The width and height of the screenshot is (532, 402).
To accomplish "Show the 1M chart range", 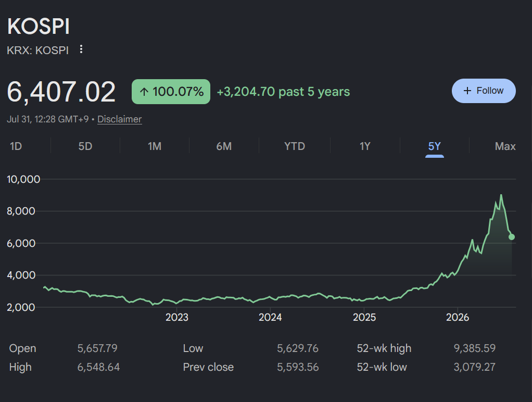I will [x=155, y=146].
